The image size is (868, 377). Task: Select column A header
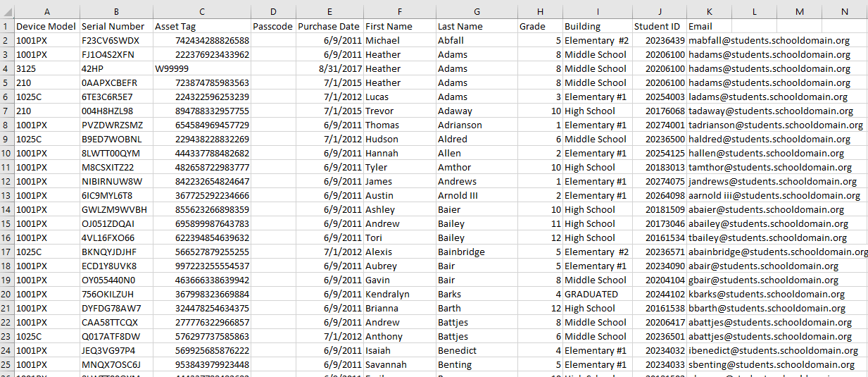pyautogui.click(x=47, y=11)
